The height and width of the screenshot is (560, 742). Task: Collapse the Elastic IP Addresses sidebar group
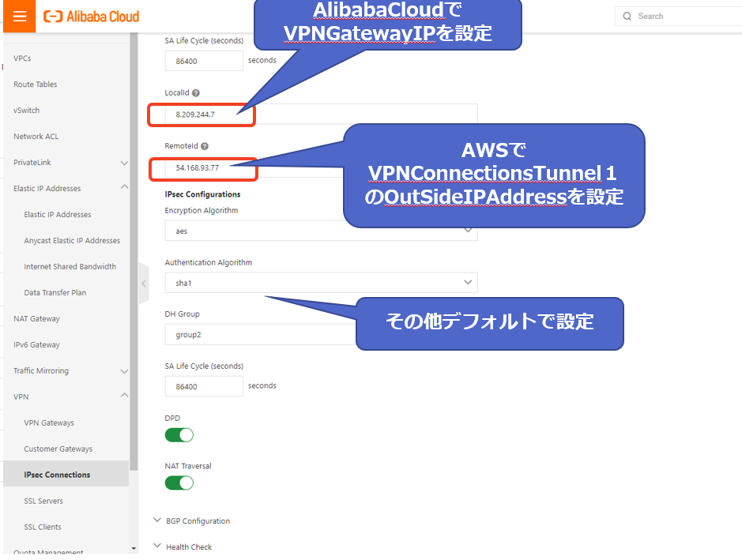point(124,187)
